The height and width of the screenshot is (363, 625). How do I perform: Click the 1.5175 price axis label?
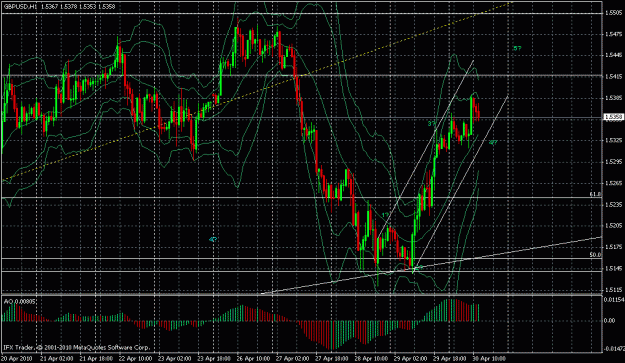[613, 247]
